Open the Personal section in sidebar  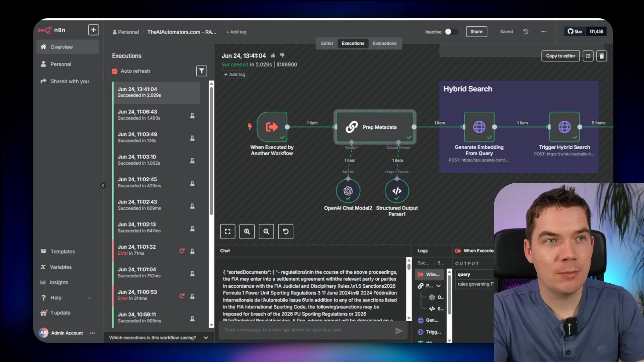67,64
